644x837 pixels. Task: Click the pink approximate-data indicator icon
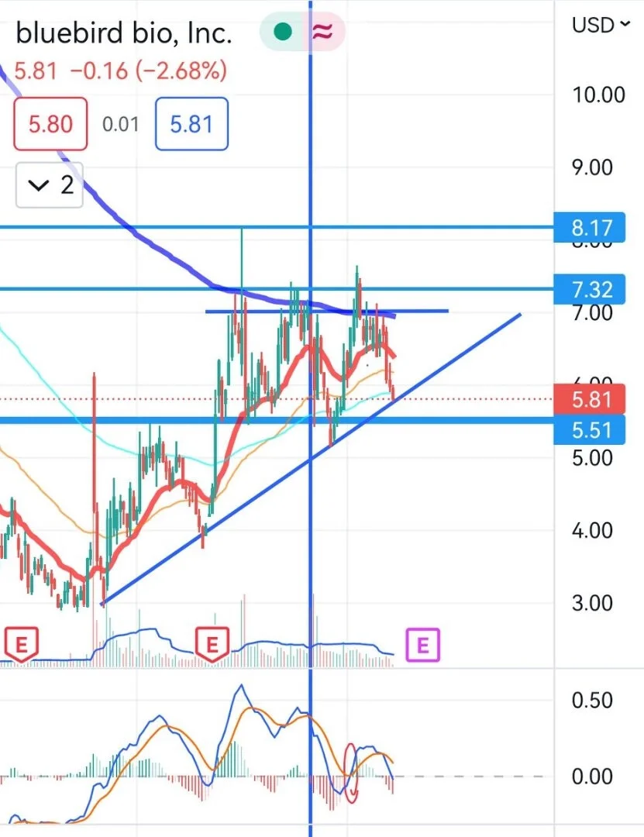322,33
